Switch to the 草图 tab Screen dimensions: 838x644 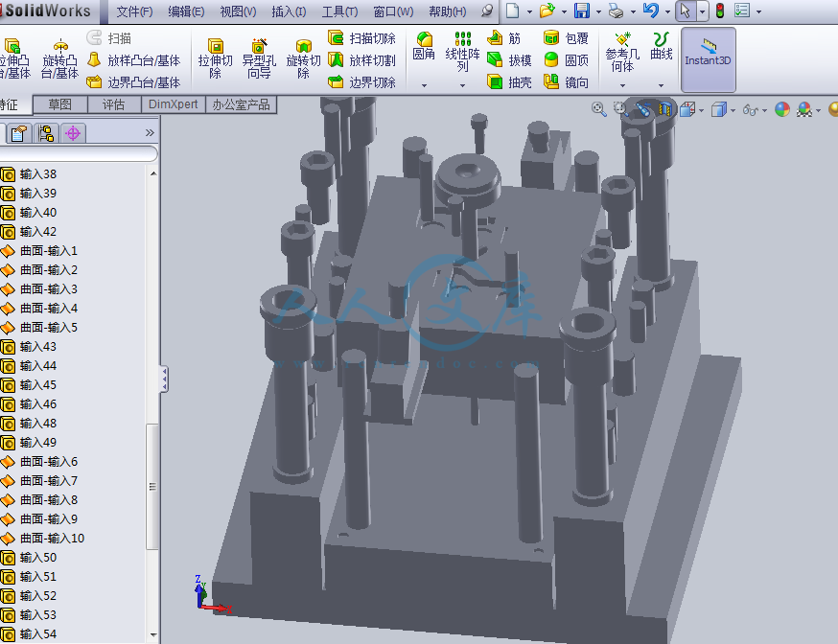coord(59,104)
